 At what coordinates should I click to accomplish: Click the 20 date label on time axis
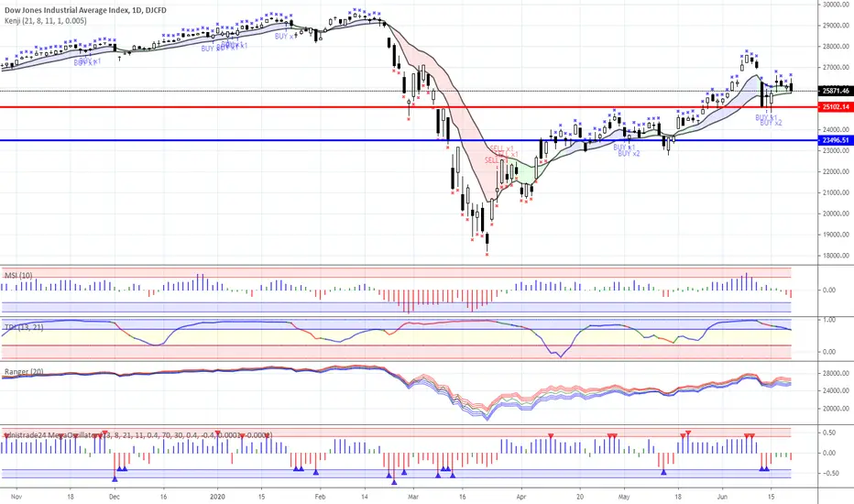click(580, 497)
